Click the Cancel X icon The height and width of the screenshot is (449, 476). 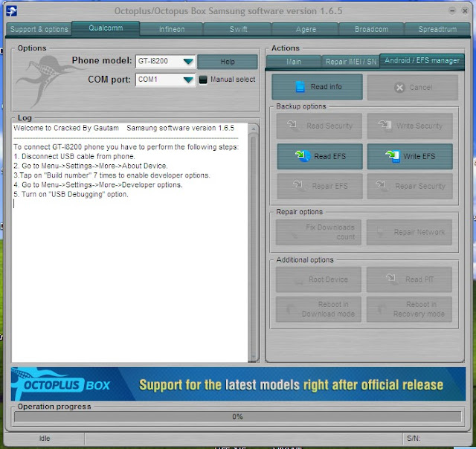399,88
